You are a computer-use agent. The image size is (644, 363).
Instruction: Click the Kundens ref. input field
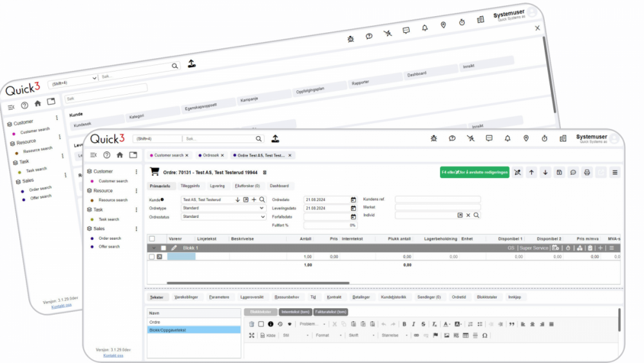(437, 200)
